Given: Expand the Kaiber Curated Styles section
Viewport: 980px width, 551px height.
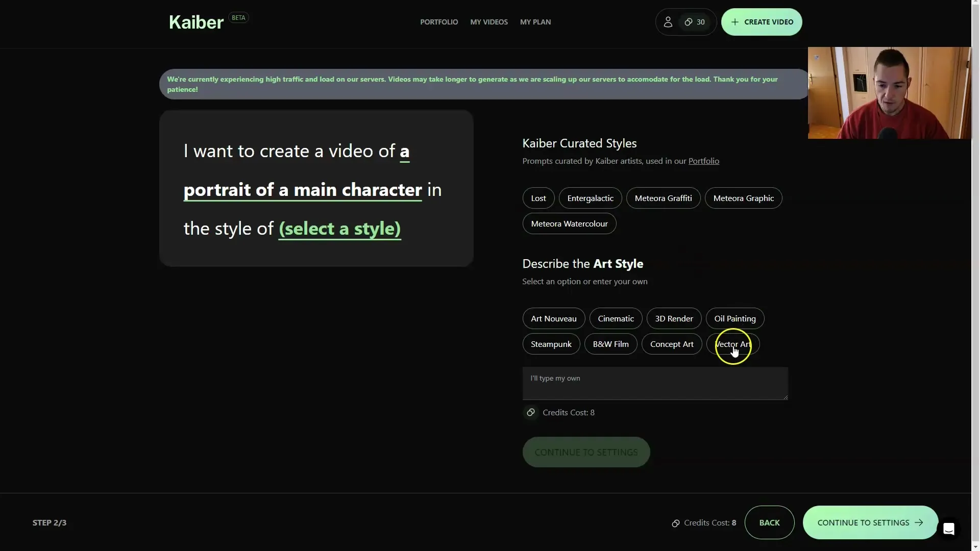Looking at the screenshot, I should pyautogui.click(x=579, y=142).
